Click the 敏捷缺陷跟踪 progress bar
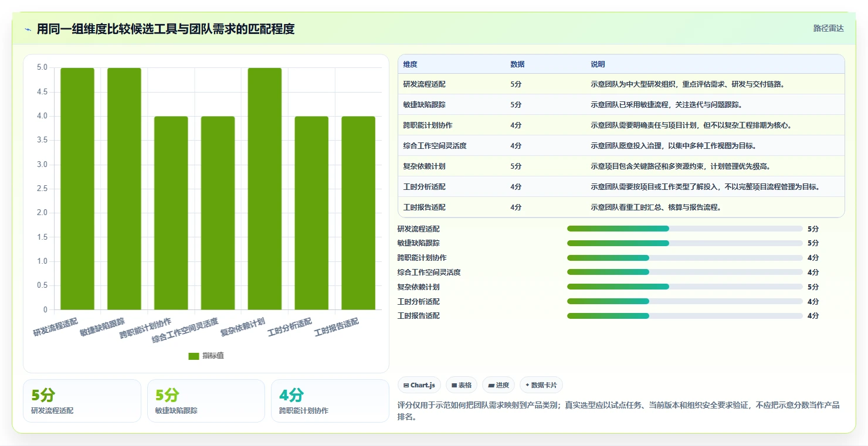The width and height of the screenshot is (868, 446). tap(684, 243)
